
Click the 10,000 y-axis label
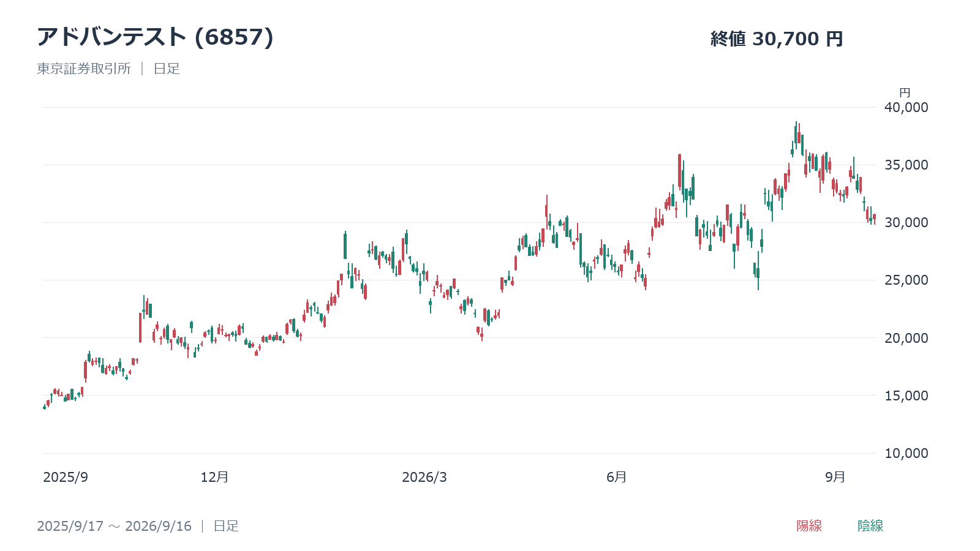click(906, 453)
